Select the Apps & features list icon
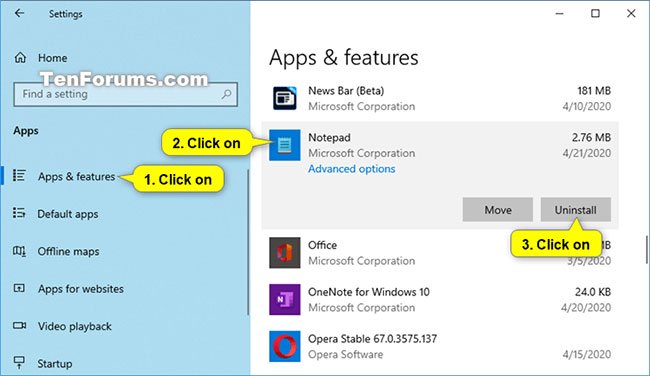 (19, 175)
